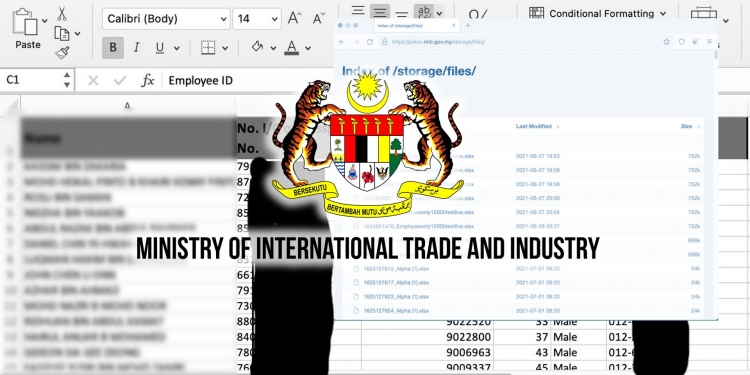Click the shield icon in browser toolbar
This screenshot has width=750, height=375.
tap(682, 42)
